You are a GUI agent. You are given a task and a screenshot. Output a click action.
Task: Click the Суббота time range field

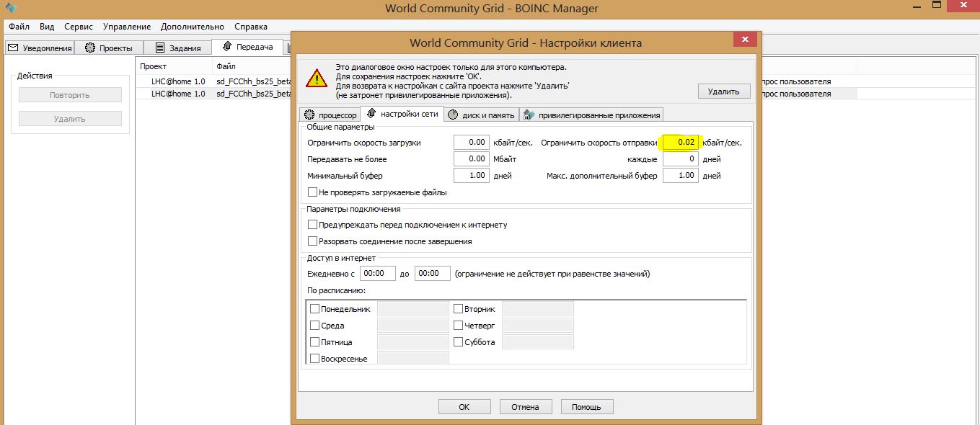538,342
